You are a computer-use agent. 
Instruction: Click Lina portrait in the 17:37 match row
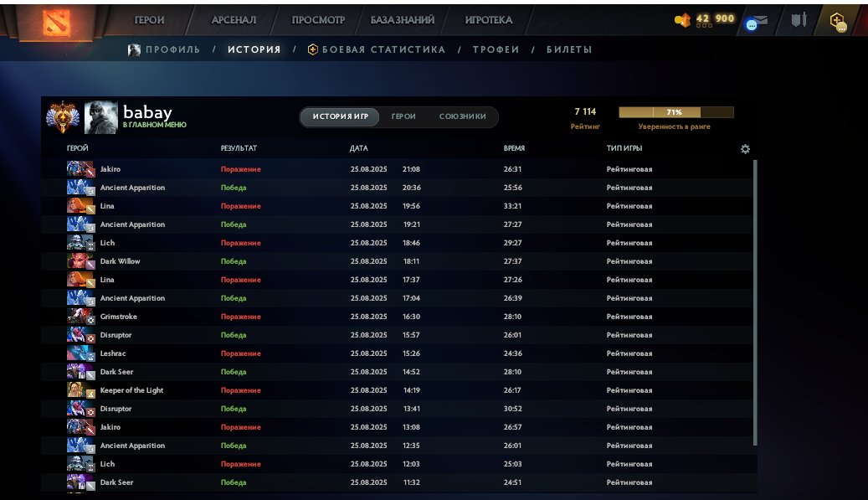click(81, 280)
